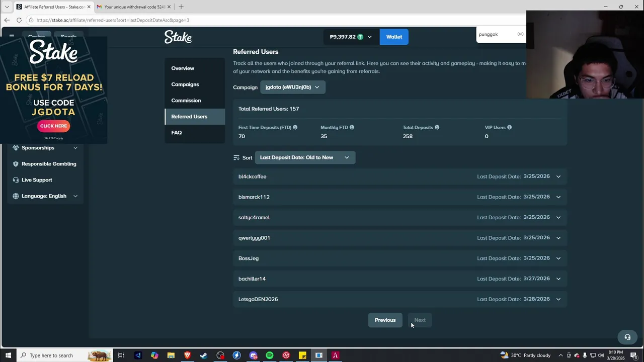Click the Responsible Gambling shield icon
Image resolution: width=644 pixels, height=362 pixels.
[16, 164]
